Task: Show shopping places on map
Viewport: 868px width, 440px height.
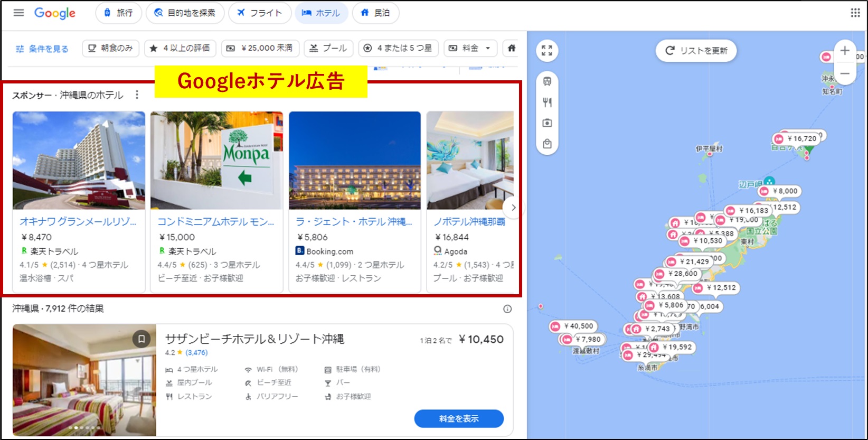Action: [547, 144]
